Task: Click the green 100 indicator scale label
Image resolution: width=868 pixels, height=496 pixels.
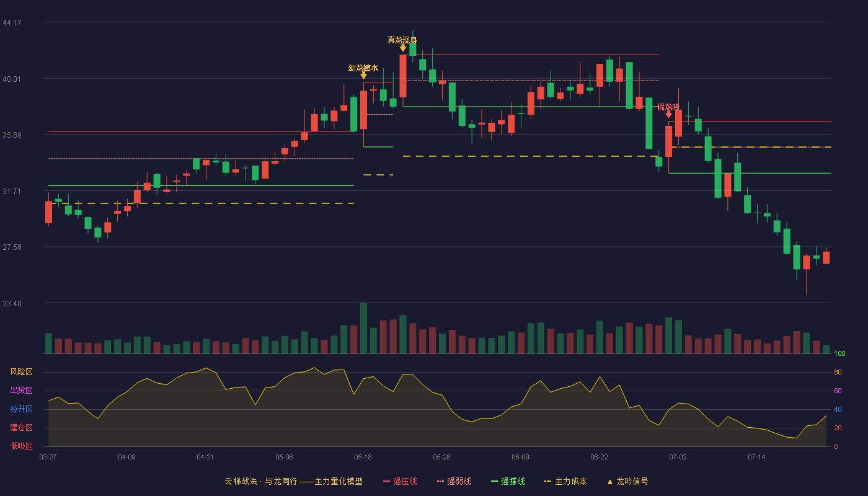Action: (x=840, y=354)
